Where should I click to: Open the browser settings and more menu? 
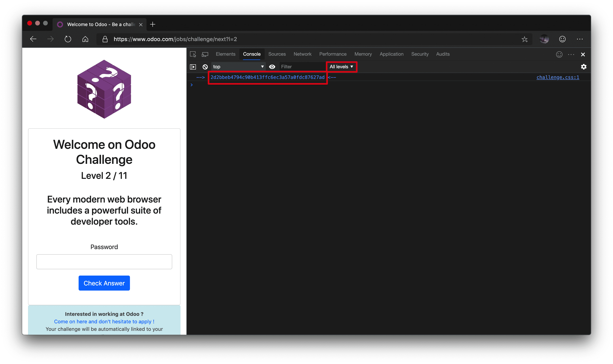[x=580, y=39]
